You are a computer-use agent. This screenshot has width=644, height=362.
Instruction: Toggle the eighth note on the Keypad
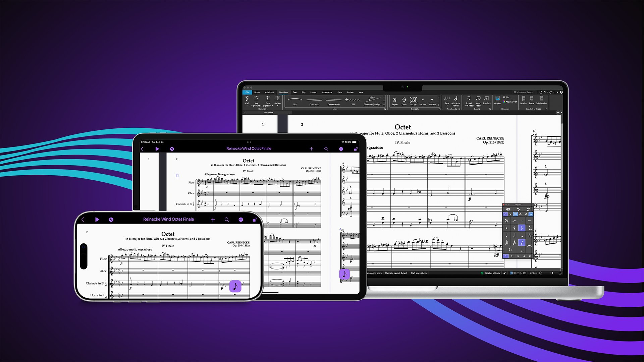tap(522, 242)
